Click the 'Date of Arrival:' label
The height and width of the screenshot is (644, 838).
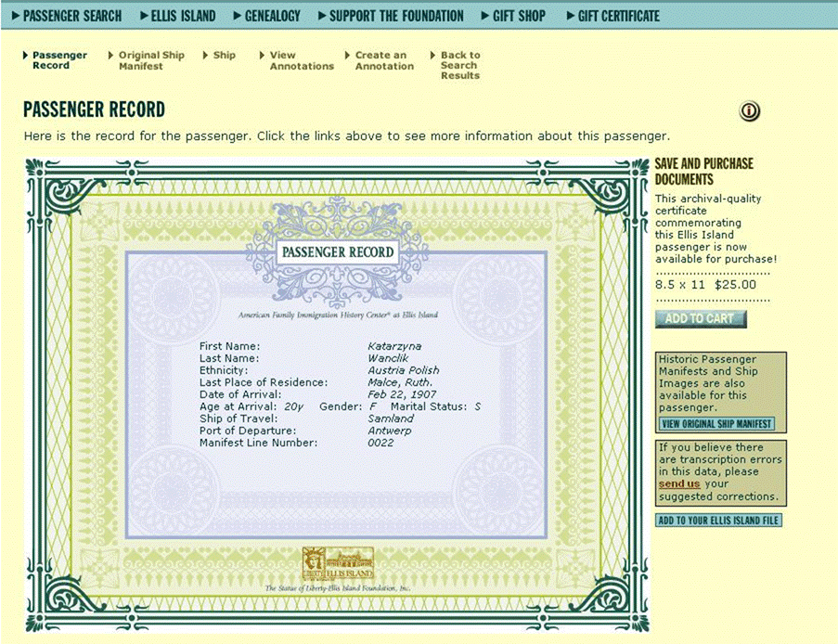240,394
